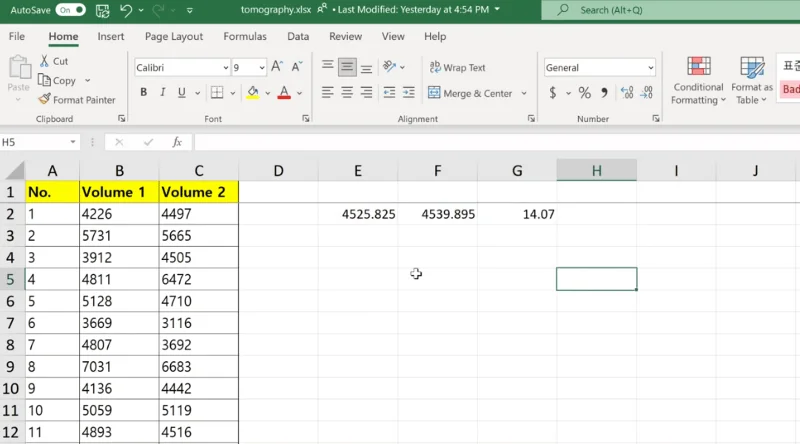Apply Percent Style

585,92
